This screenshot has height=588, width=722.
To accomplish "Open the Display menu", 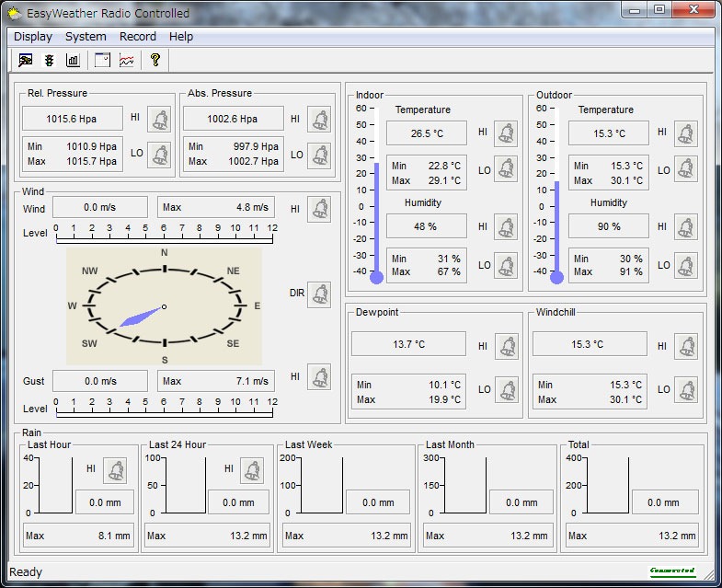I will (33, 37).
